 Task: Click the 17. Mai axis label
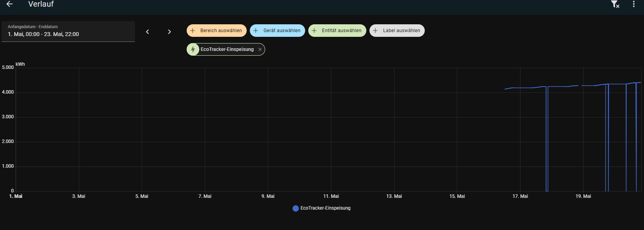[520, 196]
